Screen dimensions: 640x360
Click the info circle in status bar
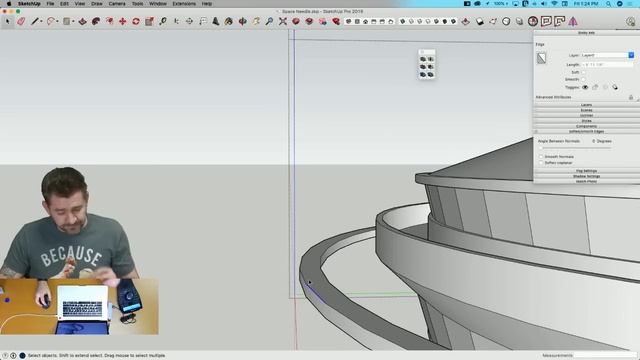(x=13, y=356)
